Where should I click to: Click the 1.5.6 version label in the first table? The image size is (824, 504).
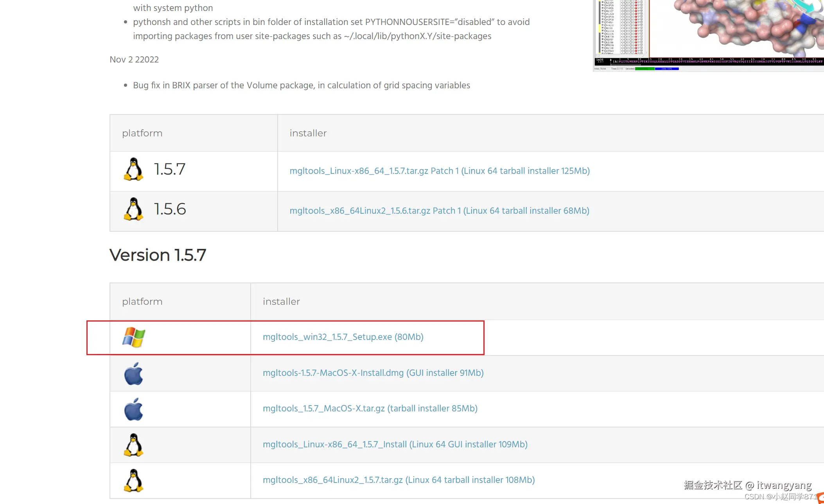point(170,209)
